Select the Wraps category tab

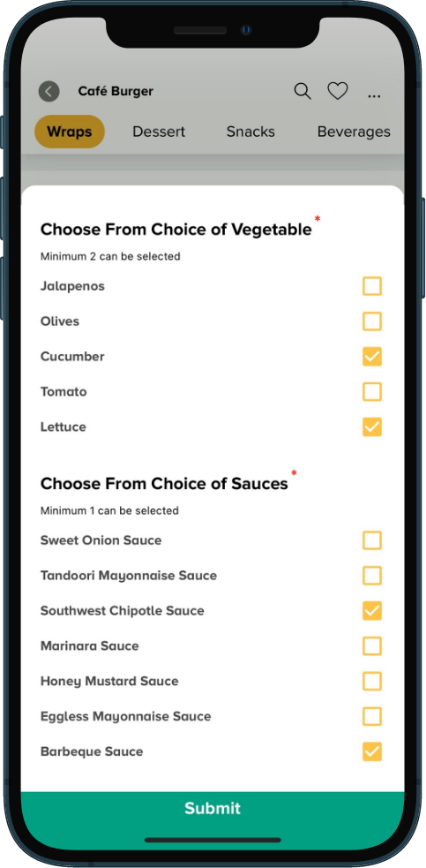click(69, 132)
